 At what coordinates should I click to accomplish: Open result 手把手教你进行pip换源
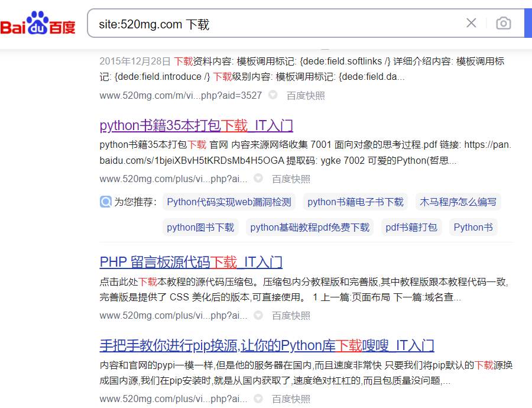point(267,346)
